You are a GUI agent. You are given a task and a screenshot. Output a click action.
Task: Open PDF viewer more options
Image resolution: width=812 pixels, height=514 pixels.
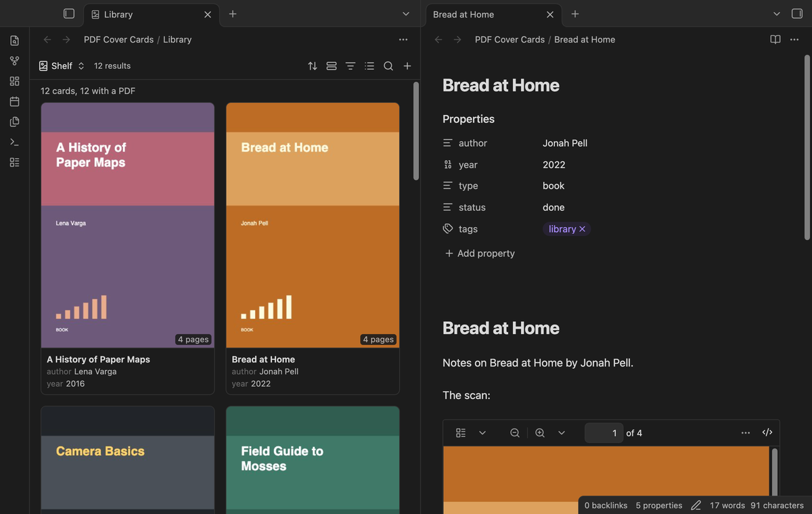(x=746, y=433)
